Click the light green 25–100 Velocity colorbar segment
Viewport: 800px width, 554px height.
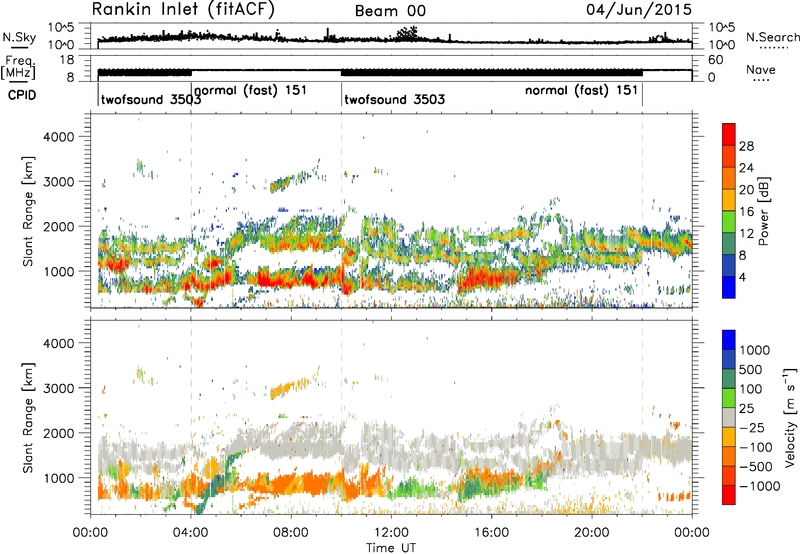[729, 398]
